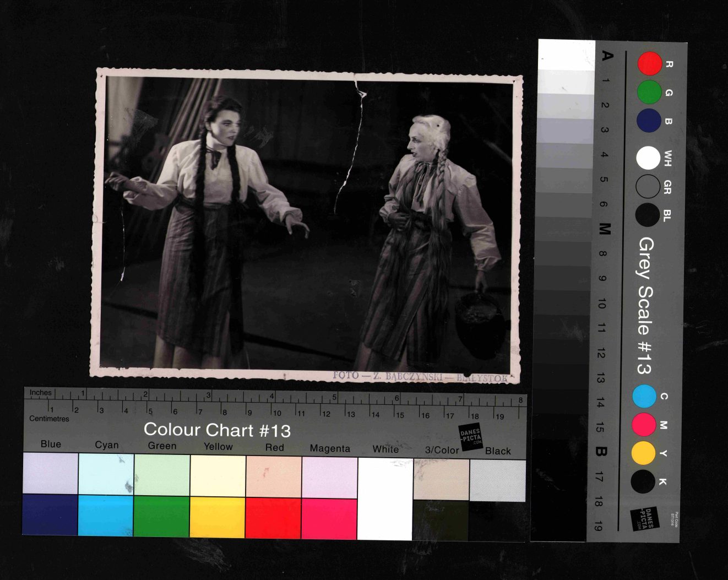Pick the light cyan tint square
This screenshot has width=728, height=580.
coord(106,474)
